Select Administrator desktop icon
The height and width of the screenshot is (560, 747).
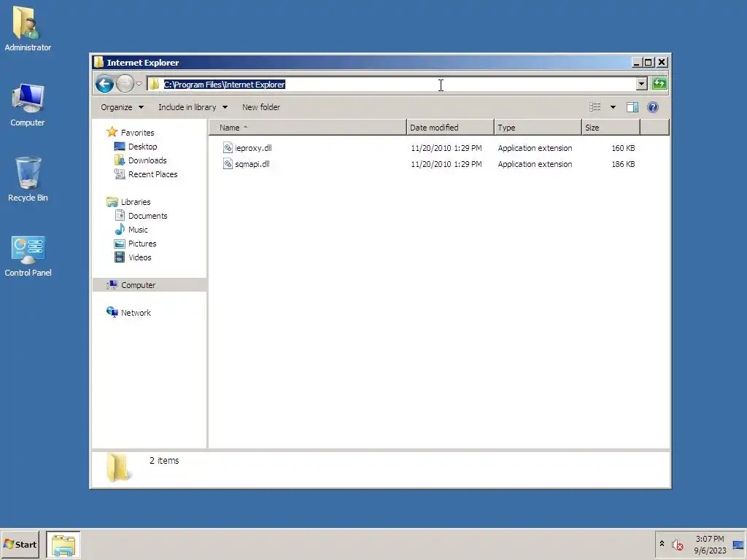pos(28,29)
